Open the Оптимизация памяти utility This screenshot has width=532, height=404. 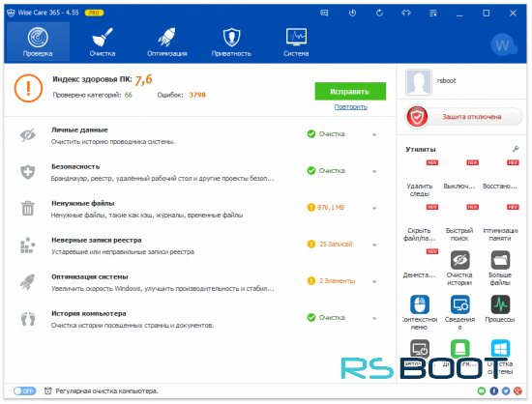click(500, 223)
